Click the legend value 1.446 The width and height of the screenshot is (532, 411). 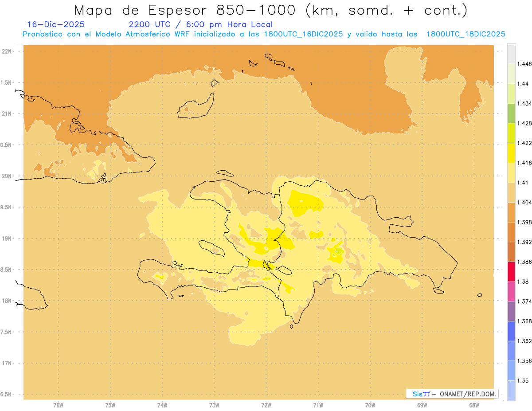coord(524,64)
